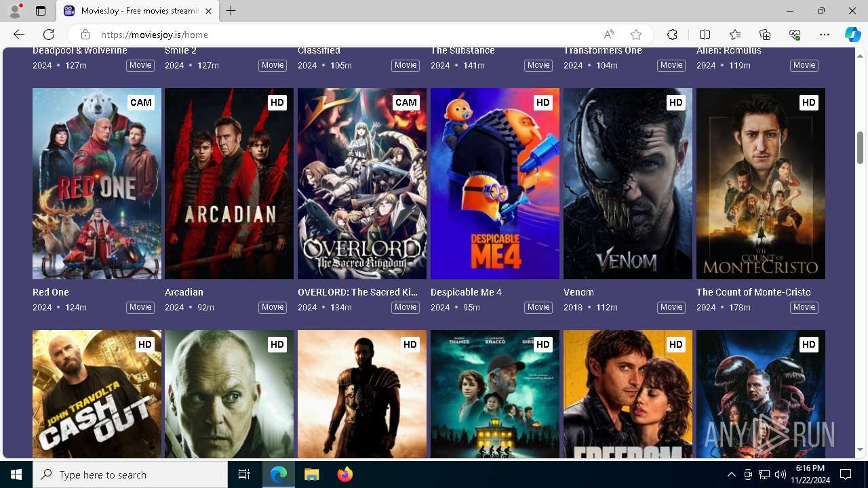The height and width of the screenshot is (488, 868).
Task: Select the MoviesJoy tab
Action: pos(138,11)
